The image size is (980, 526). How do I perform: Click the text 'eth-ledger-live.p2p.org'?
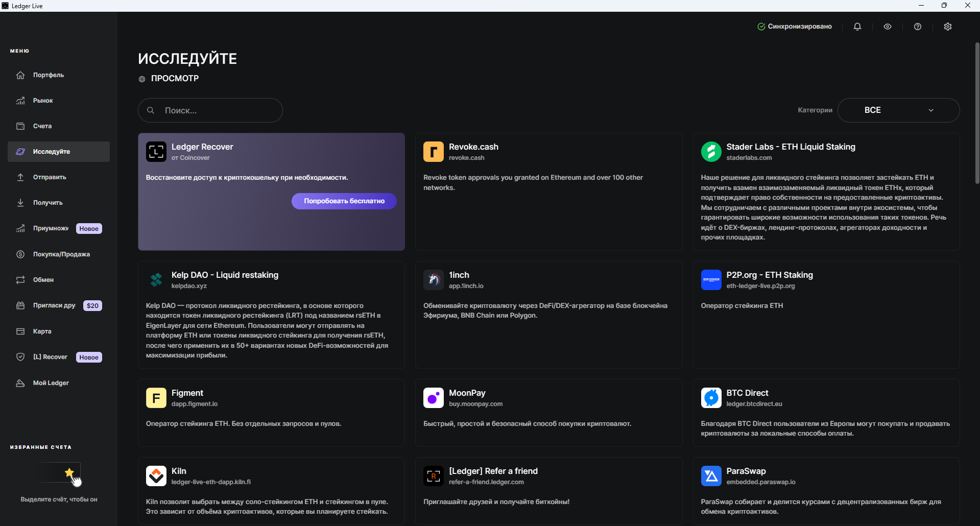760,286
